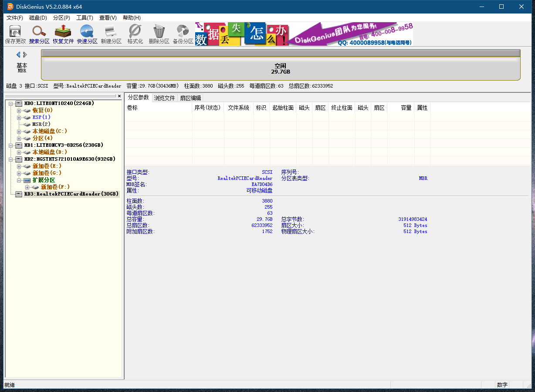Go to previous disk with left arrow

(18, 54)
